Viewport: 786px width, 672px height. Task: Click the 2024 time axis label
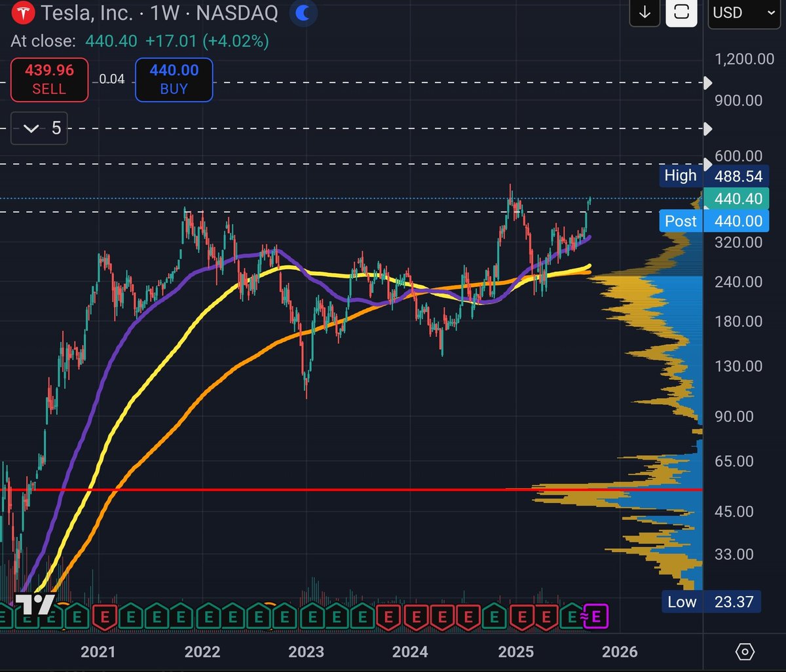tap(410, 652)
